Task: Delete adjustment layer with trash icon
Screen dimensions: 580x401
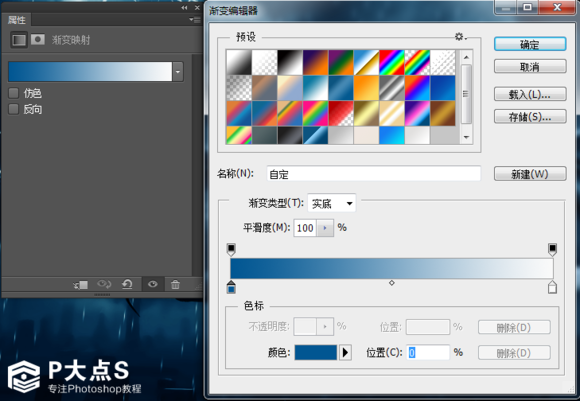Action: 175,284
